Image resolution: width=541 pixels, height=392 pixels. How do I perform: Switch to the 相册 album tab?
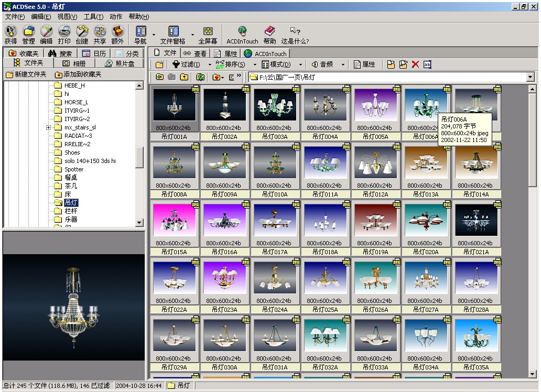(x=73, y=63)
